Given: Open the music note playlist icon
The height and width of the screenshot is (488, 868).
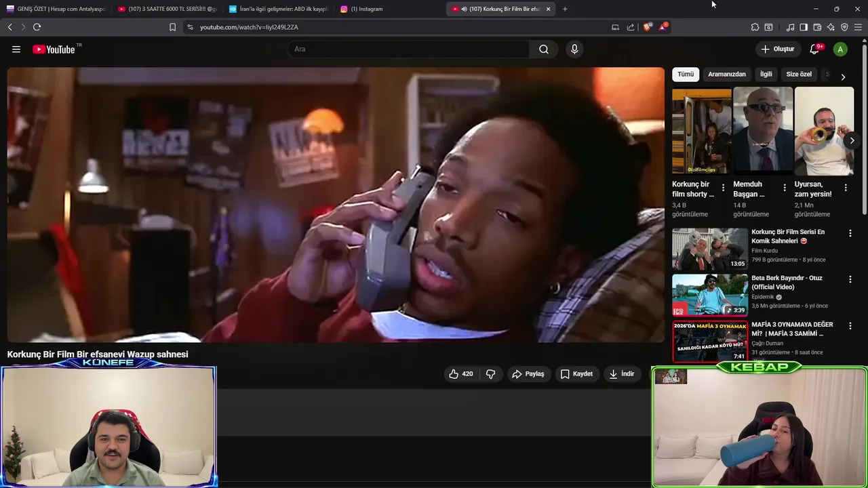Looking at the screenshot, I should 790,27.
